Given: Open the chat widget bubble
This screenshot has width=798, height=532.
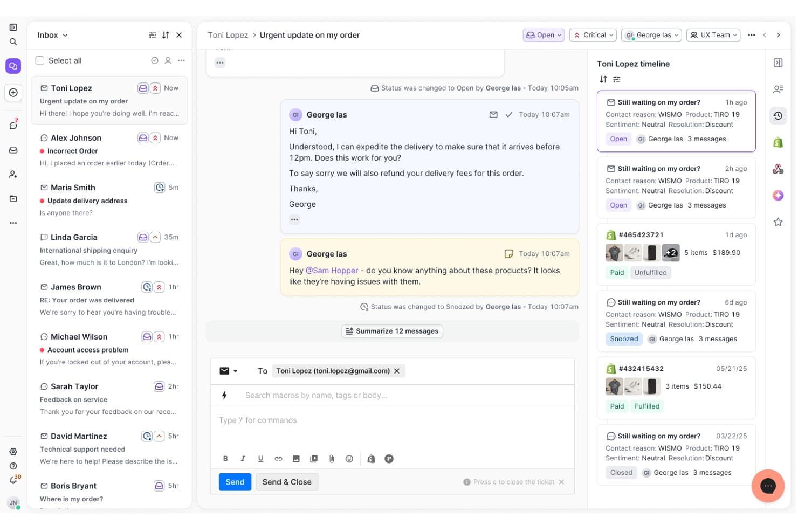Looking at the screenshot, I should (x=768, y=486).
